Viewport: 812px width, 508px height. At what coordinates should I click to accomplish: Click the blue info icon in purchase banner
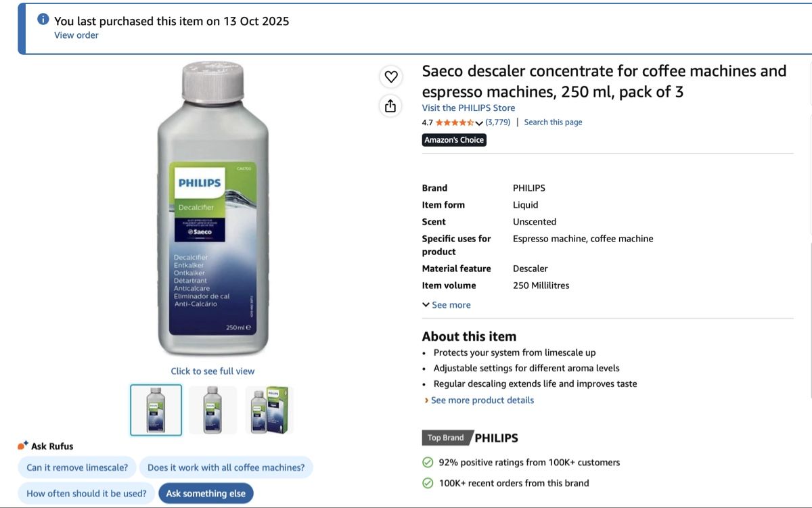43,19
